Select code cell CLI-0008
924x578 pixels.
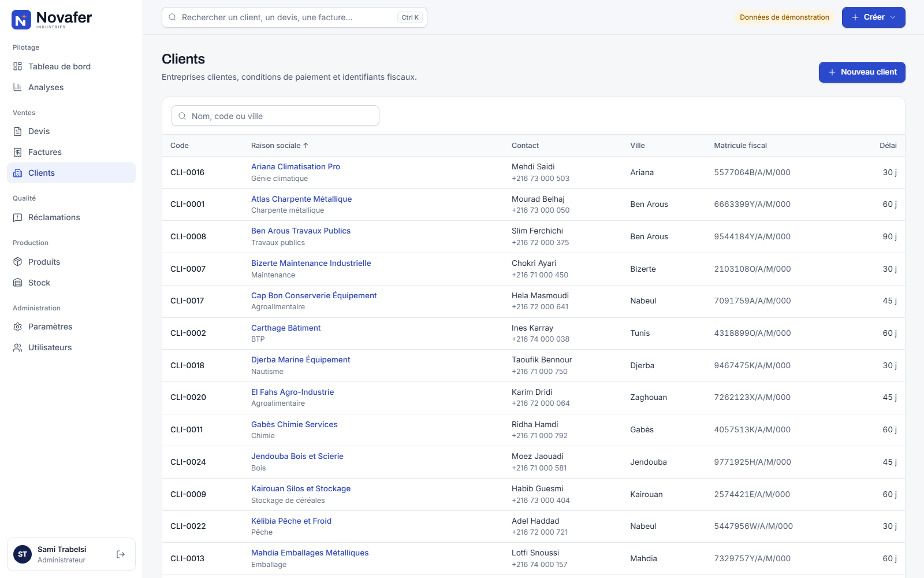pos(188,236)
